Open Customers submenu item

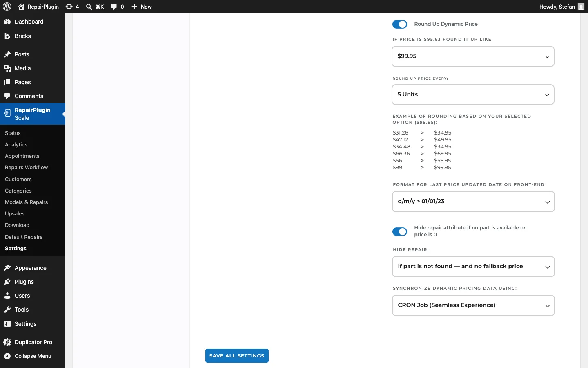(18, 180)
